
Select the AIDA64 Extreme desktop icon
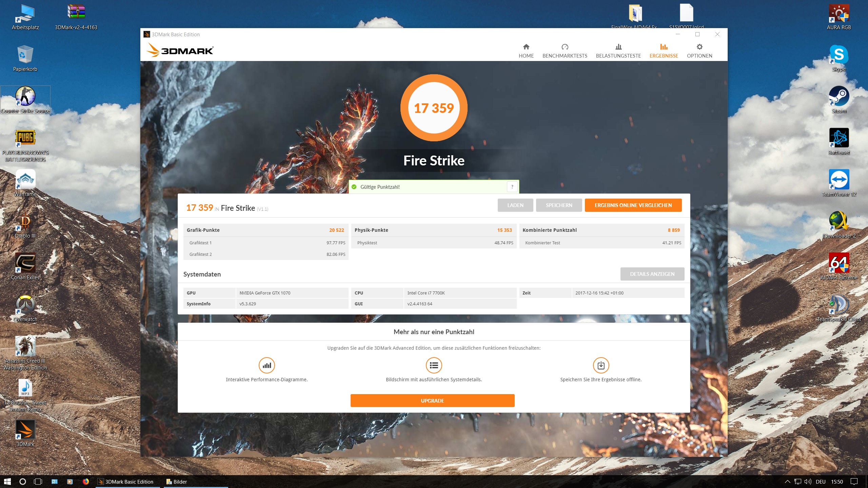[x=839, y=263]
